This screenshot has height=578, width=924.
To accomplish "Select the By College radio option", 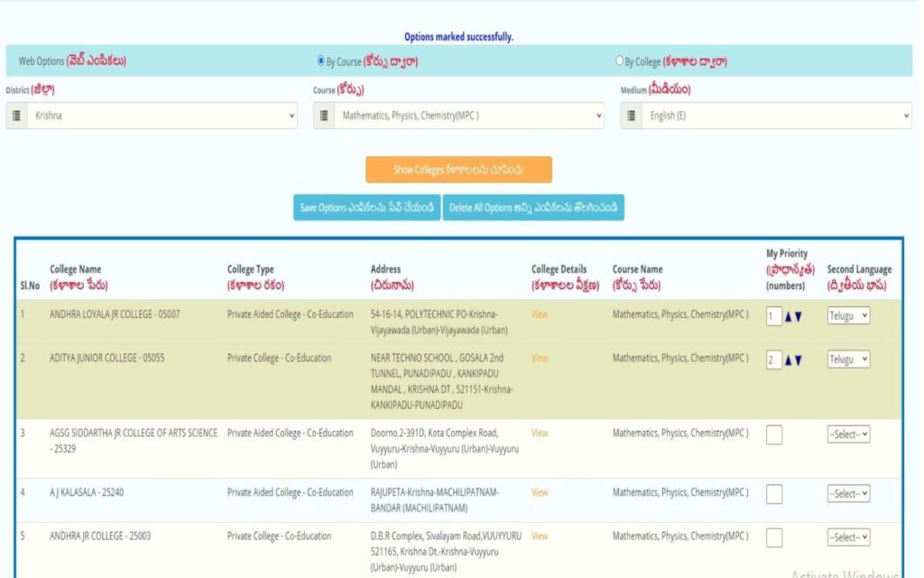I will [619, 61].
